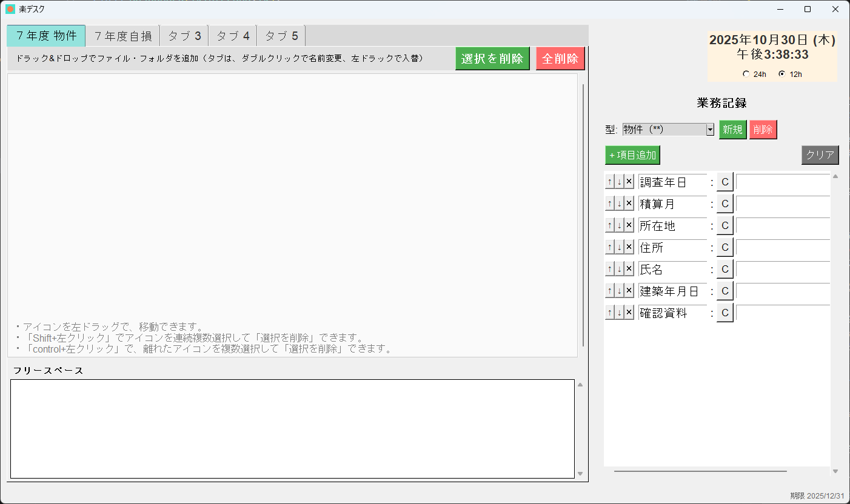Click the horizontal scrollbar under 業務記録 list

[700, 471]
